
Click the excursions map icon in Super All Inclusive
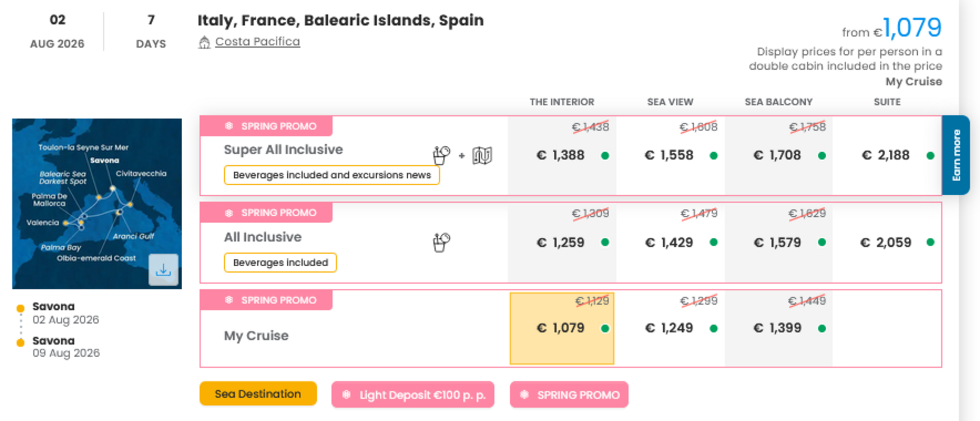[482, 155]
